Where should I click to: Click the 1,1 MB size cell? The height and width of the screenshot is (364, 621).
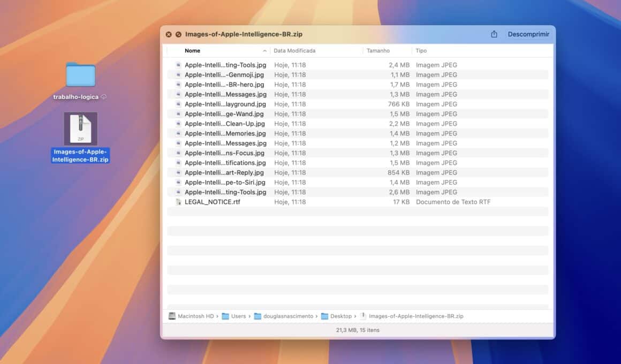(400, 75)
